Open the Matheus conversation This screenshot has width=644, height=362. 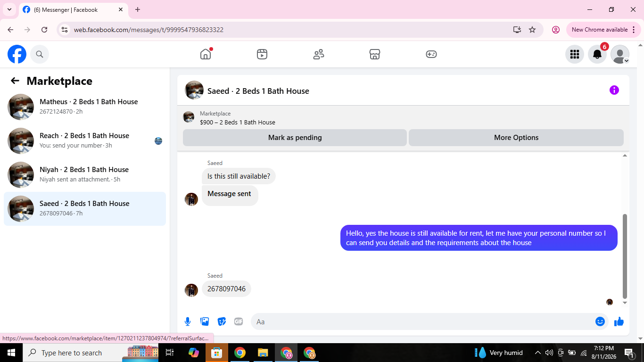click(85, 107)
